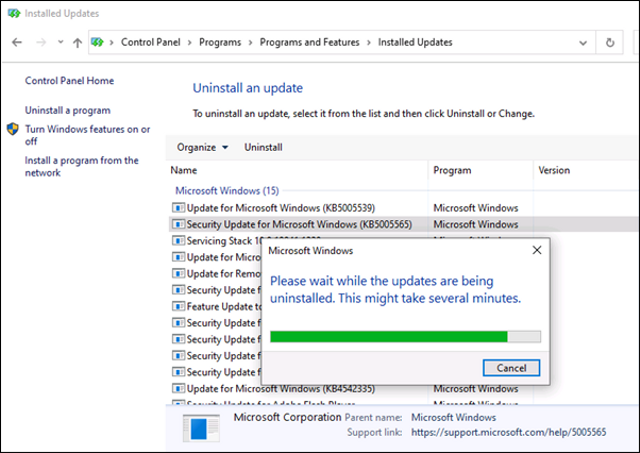Expand chevron before the Control Panel breadcrumb
This screenshot has width=640, height=453.
tap(111, 42)
